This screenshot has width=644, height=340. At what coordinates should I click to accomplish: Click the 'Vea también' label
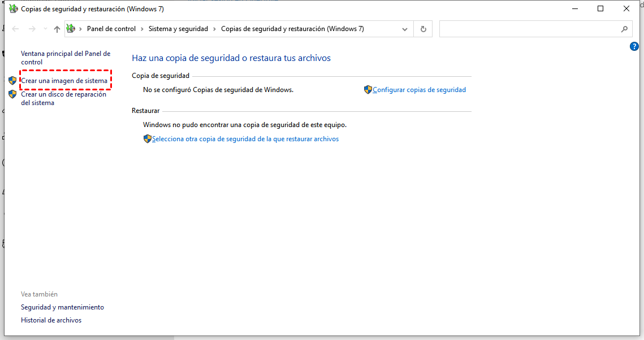tap(40, 294)
